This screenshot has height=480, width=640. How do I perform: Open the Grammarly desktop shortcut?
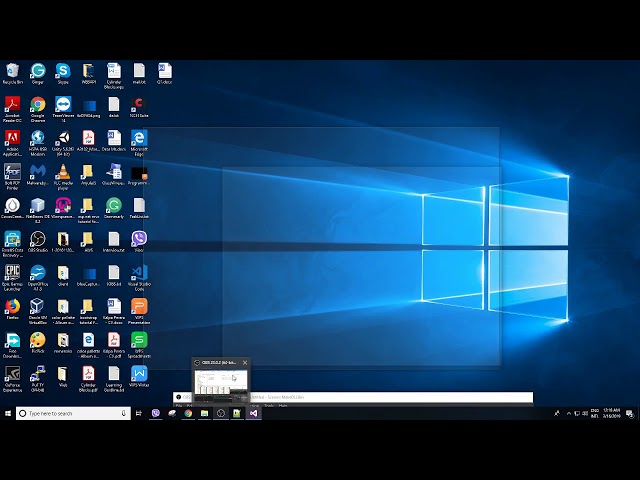(113, 209)
